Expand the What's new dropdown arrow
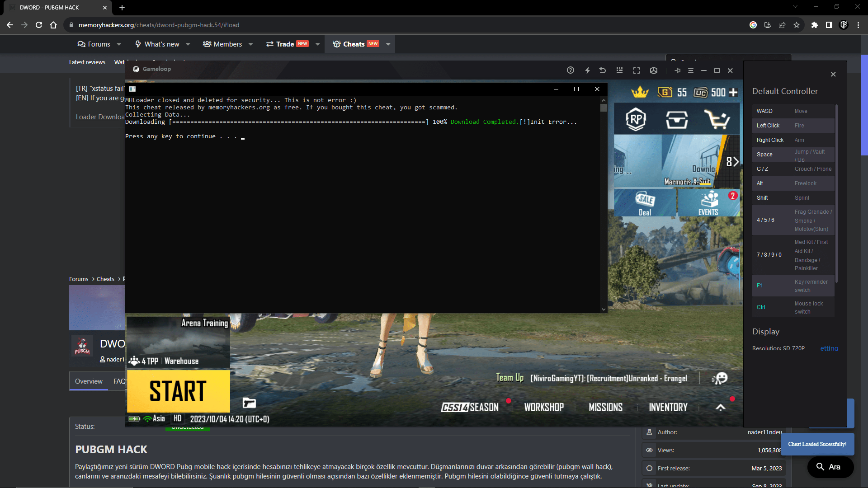 (x=188, y=44)
